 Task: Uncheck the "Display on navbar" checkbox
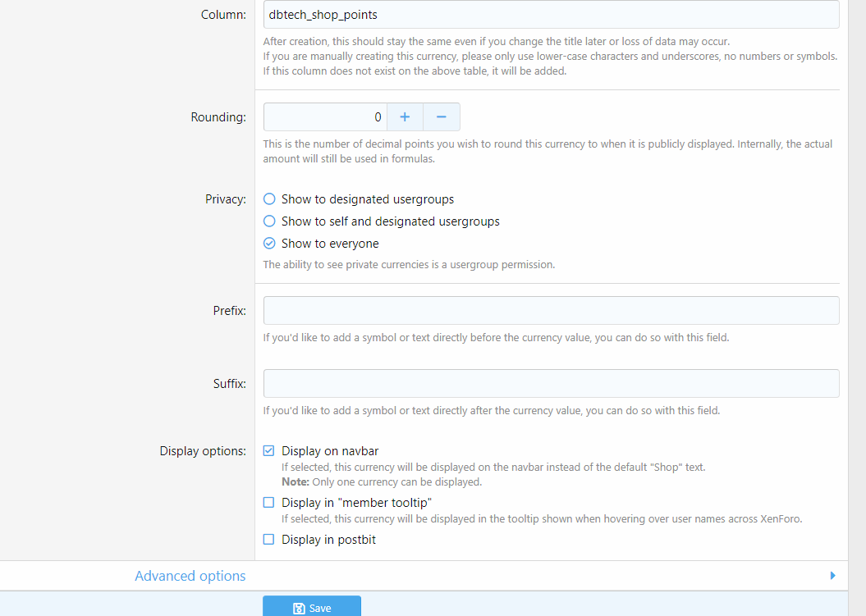tap(268, 451)
